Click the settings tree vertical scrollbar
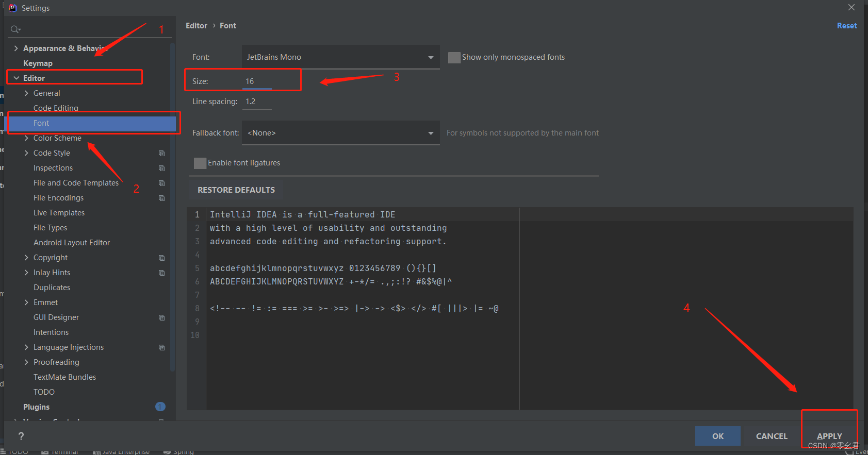868x455 pixels. coord(172,206)
